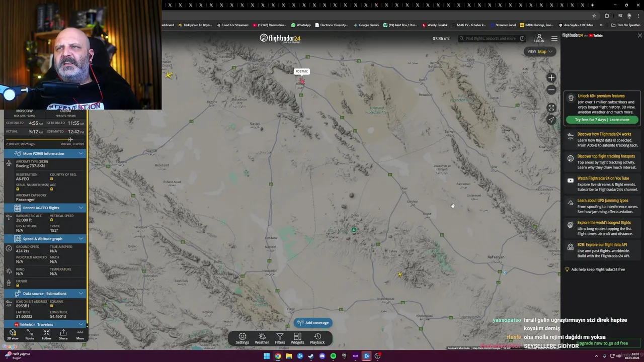This screenshot has width=644, height=362.
Task: Open Discover top flight tracking hotspots
Action: coord(602,161)
